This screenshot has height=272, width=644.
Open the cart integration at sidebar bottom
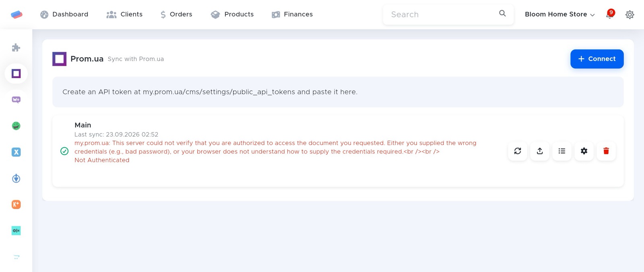coord(16,257)
